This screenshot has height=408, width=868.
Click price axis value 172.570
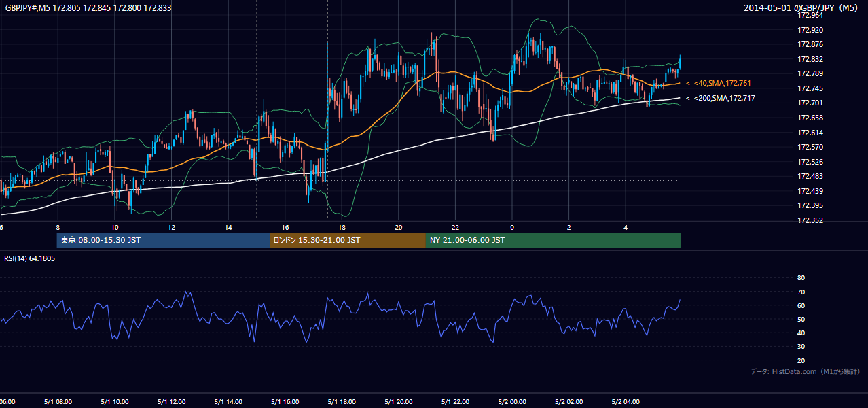[x=810, y=147]
